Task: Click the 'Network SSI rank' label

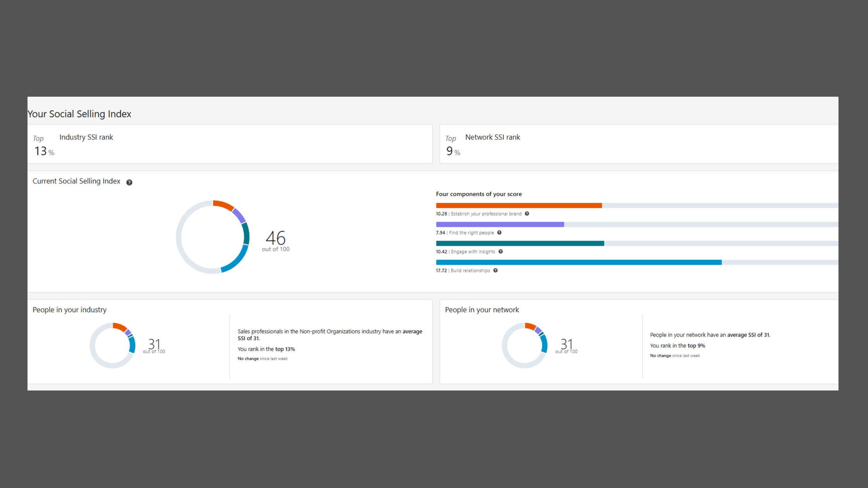Action: coord(493,137)
